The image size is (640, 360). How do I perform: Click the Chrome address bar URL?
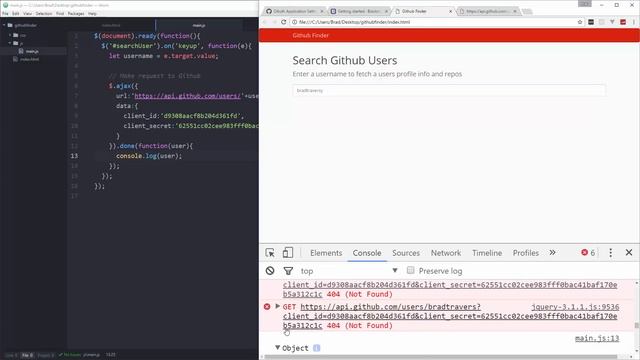[354, 22]
